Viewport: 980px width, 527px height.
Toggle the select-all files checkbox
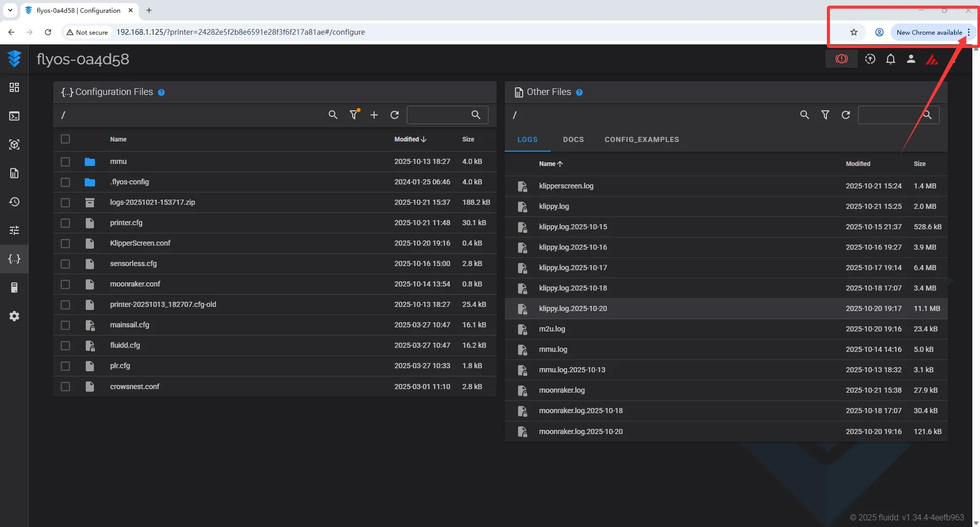tap(65, 139)
